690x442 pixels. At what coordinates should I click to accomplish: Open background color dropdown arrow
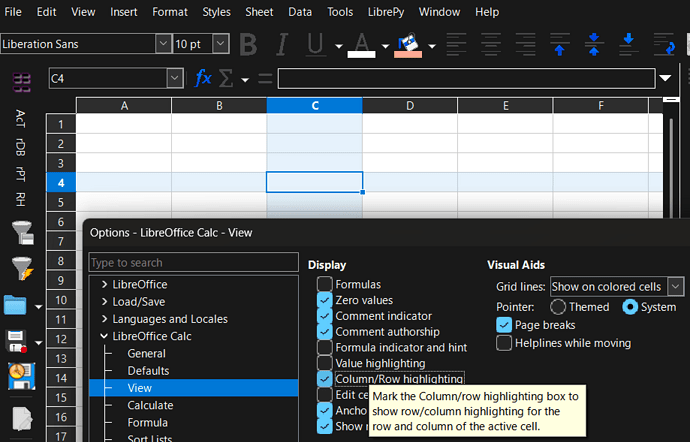pyautogui.click(x=432, y=46)
